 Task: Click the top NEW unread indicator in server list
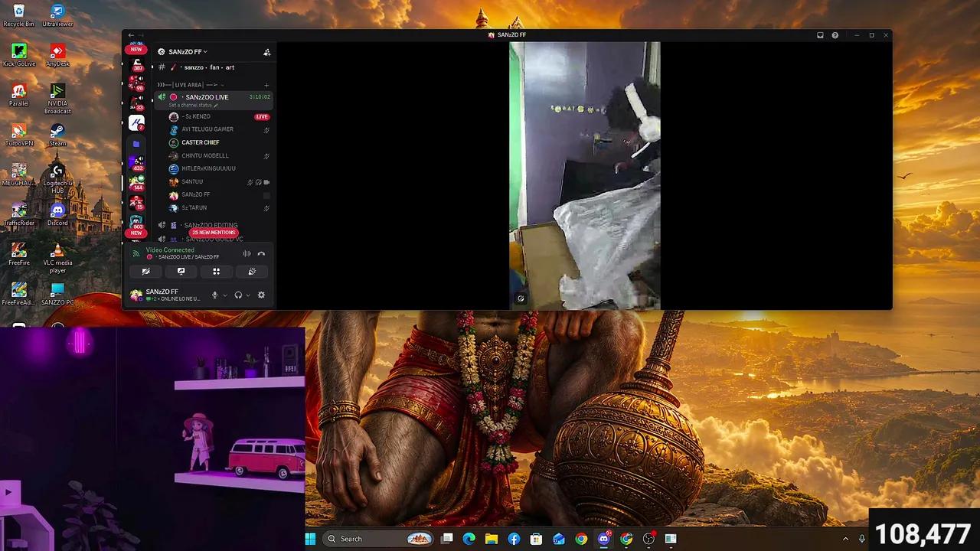pos(136,49)
